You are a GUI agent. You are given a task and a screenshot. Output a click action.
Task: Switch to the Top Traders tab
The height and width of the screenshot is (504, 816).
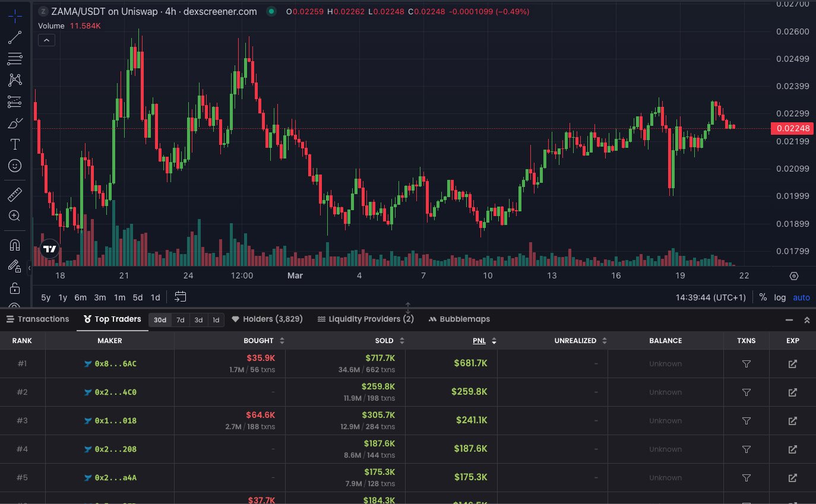pyautogui.click(x=112, y=319)
